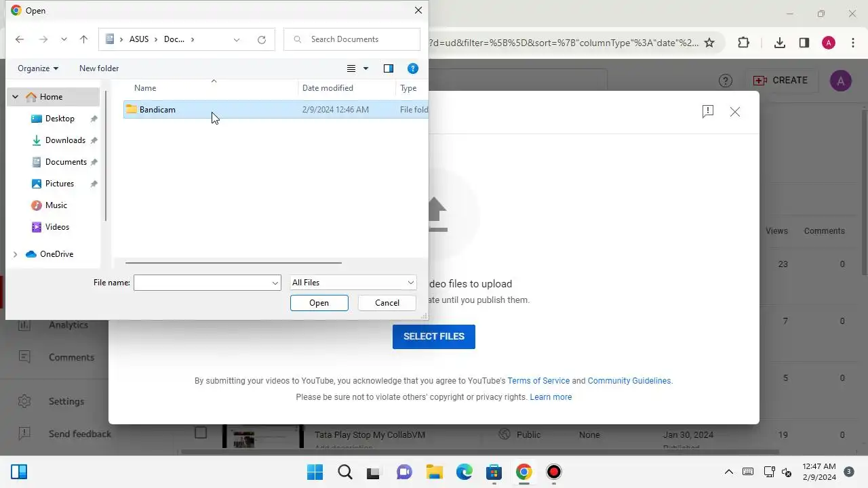Tick checkbox for Tata Play video row
Image resolution: width=868 pixels, height=488 pixels.
(x=201, y=432)
